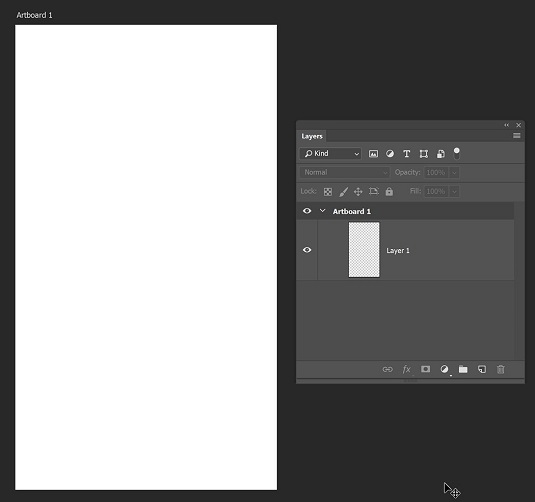This screenshot has height=502, width=535.
Task: Click the Artboard 1 canvas label
Action: pos(34,15)
